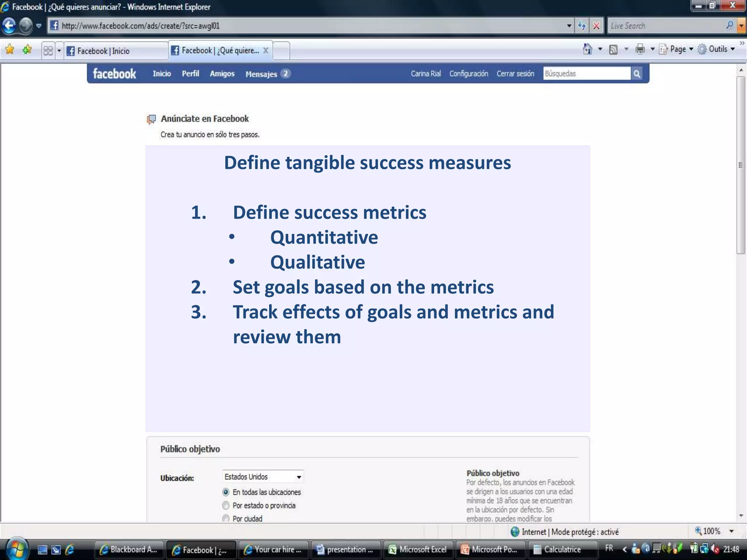Click the Live Search magnifier icon

pyautogui.click(x=729, y=26)
